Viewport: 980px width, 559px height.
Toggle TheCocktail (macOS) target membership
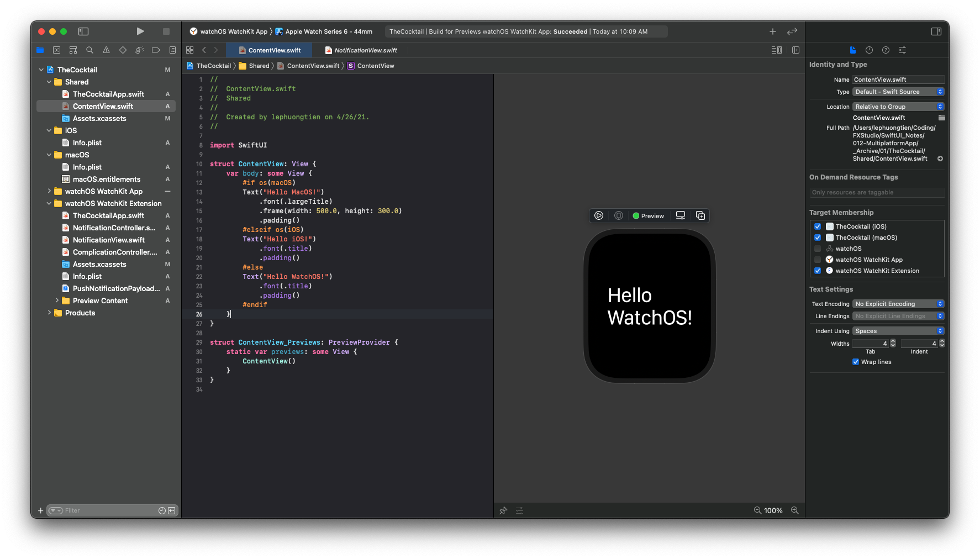pos(818,238)
